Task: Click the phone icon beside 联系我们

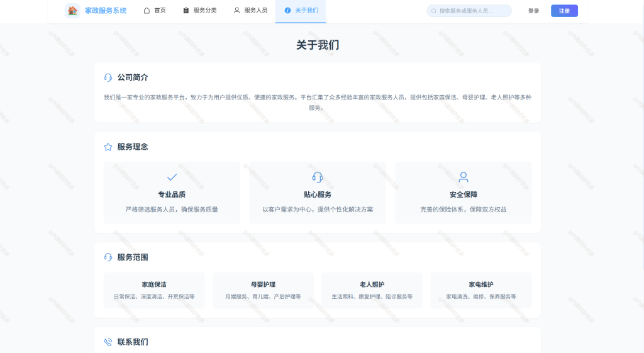Action: [108, 342]
